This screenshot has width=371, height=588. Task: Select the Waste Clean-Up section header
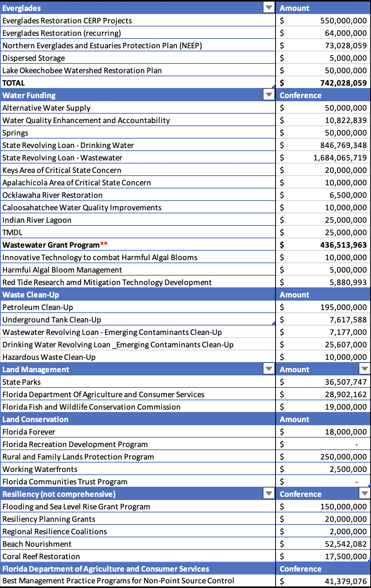[31, 295]
